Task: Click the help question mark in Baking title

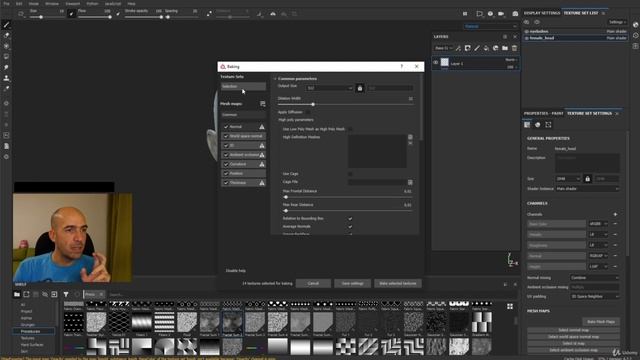Action: click(402, 67)
